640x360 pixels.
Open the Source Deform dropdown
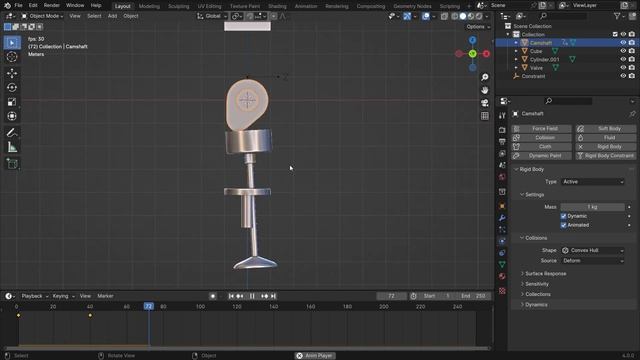tap(593, 260)
